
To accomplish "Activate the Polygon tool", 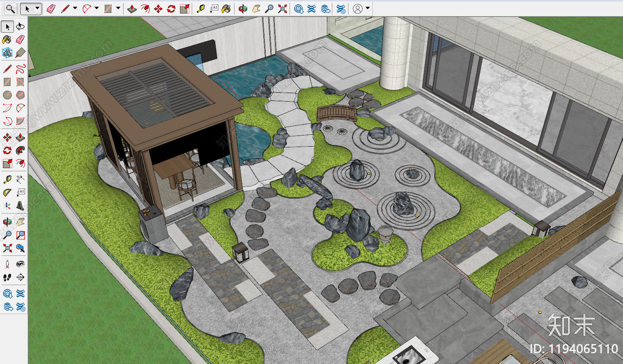I will click(20, 95).
